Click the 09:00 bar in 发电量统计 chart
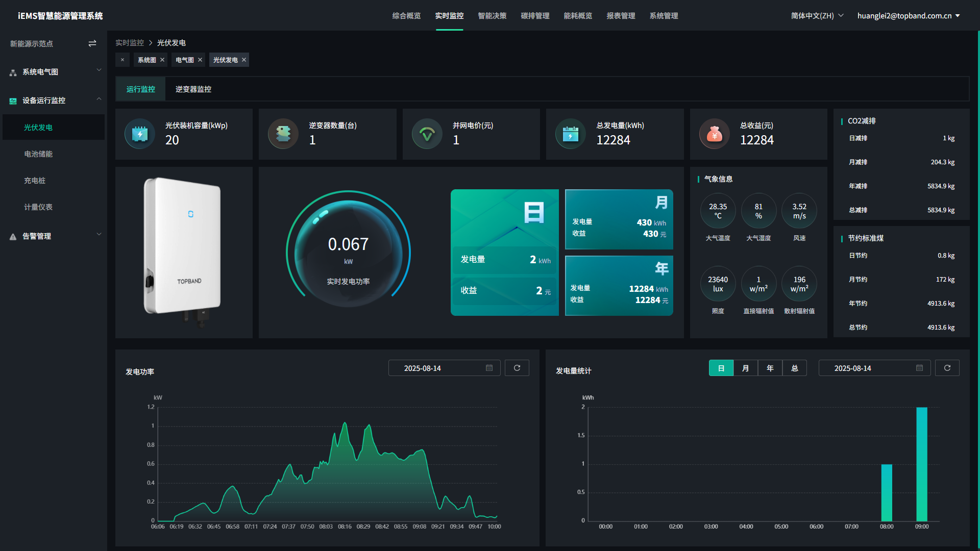 (922, 464)
